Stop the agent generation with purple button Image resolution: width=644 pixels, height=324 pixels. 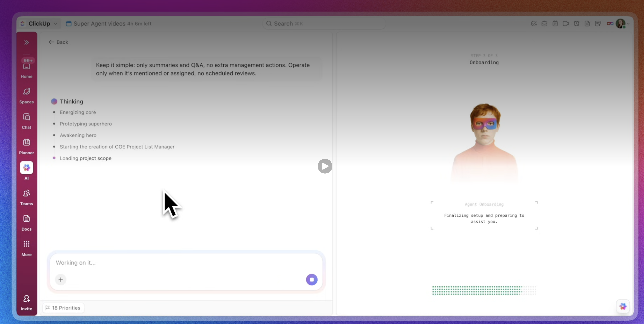click(x=312, y=280)
